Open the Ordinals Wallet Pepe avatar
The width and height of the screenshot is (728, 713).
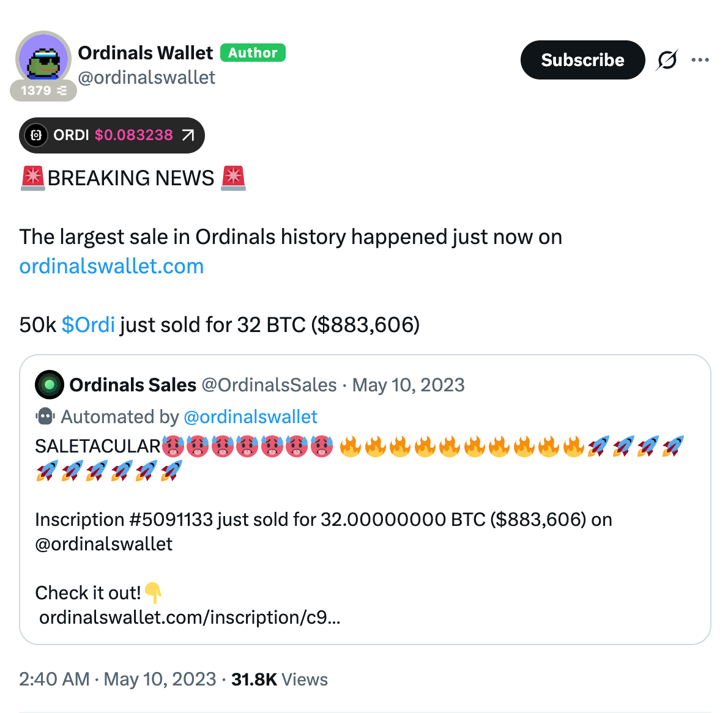point(43,58)
